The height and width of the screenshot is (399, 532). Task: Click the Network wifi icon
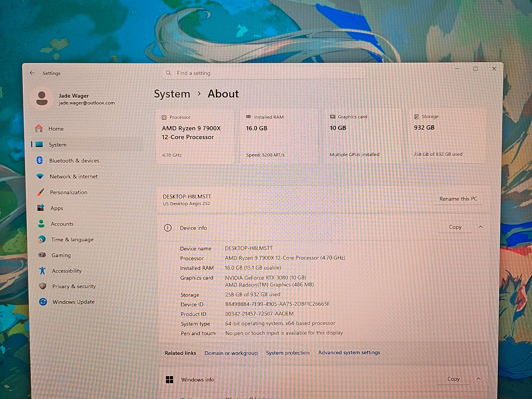pyautogui.click(x=40, y=176)
